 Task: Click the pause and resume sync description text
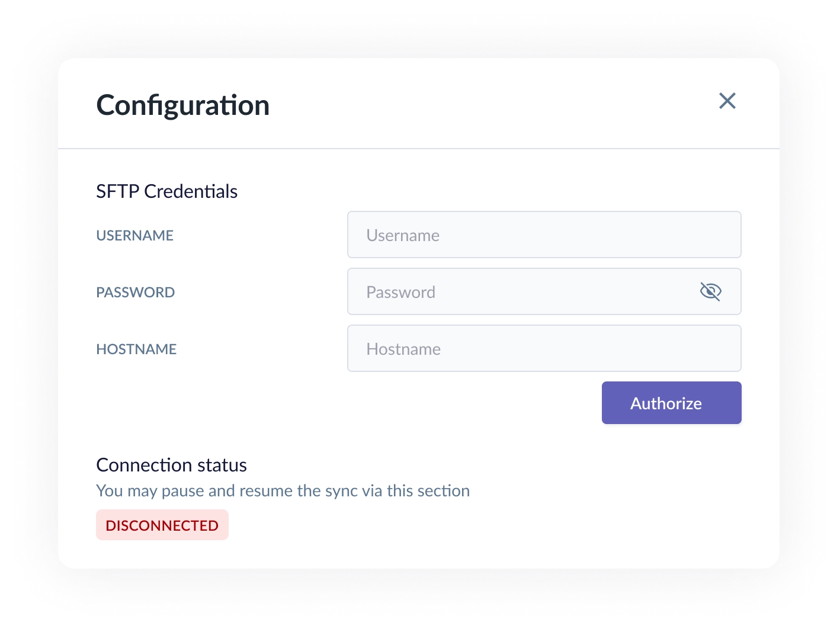click(283, 491)
